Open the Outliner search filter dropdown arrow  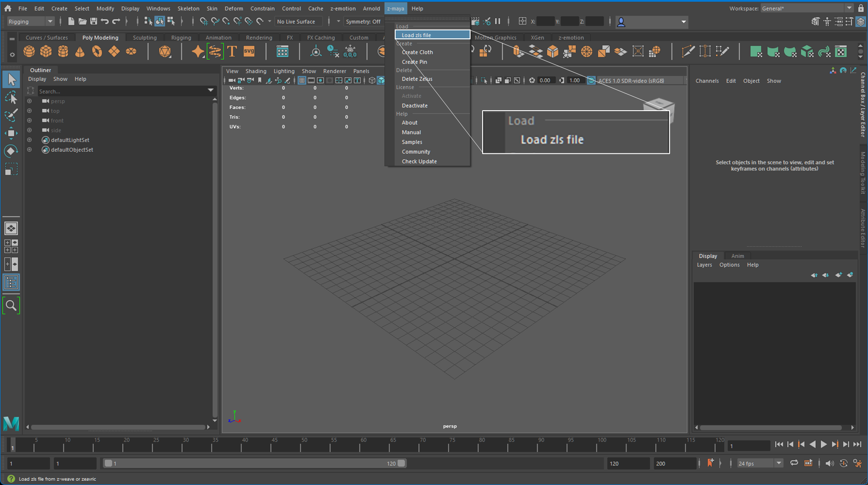pyautogui.click(x=211, y=91)
